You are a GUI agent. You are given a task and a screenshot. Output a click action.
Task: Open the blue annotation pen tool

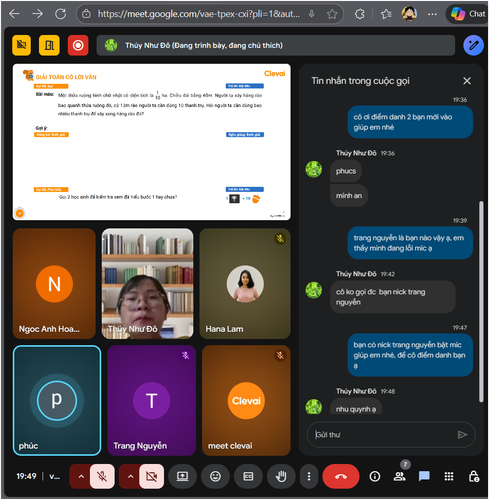pyautogui.click(x=473, y=45)
